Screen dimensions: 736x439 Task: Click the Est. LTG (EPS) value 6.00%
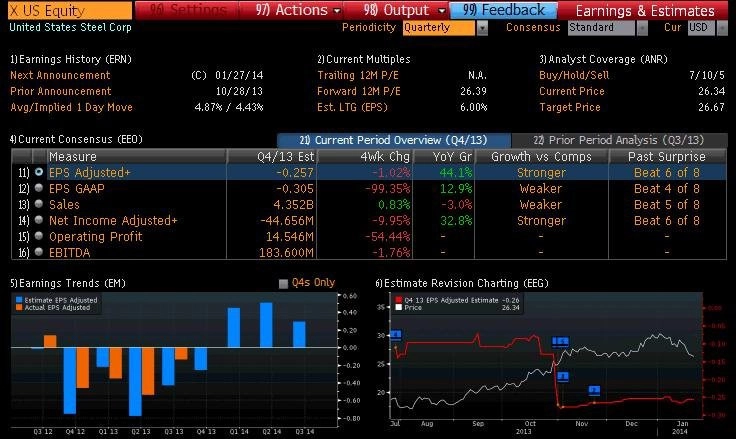click(474, 107)
